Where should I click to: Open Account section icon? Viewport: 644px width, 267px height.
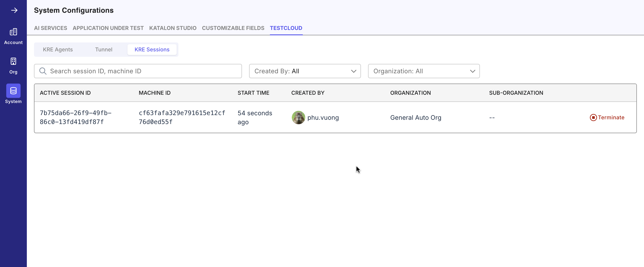click(13, 32)
